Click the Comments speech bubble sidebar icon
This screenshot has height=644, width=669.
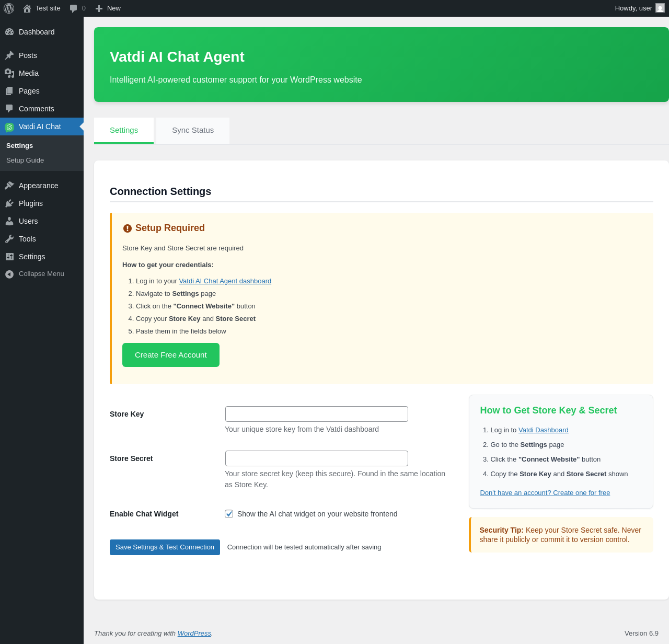(9, 109)
